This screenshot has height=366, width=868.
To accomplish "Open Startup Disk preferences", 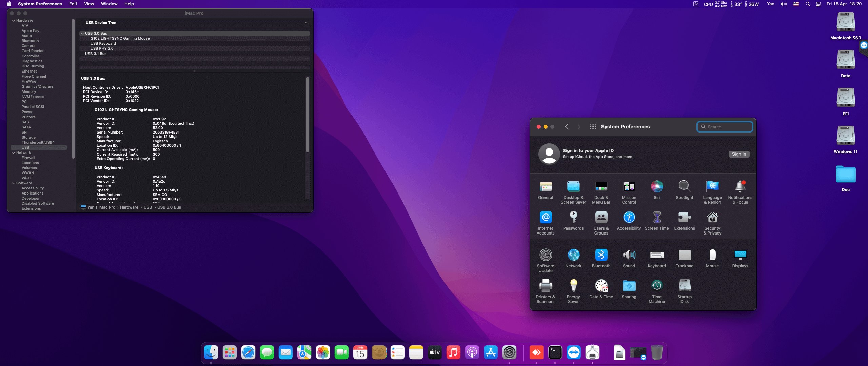I will tap(685, 291).
